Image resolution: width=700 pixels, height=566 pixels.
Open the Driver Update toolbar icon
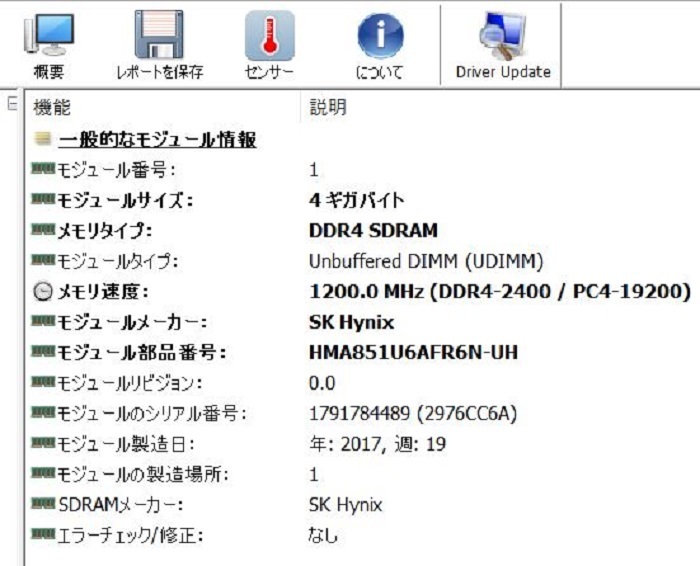pos(503,36)
